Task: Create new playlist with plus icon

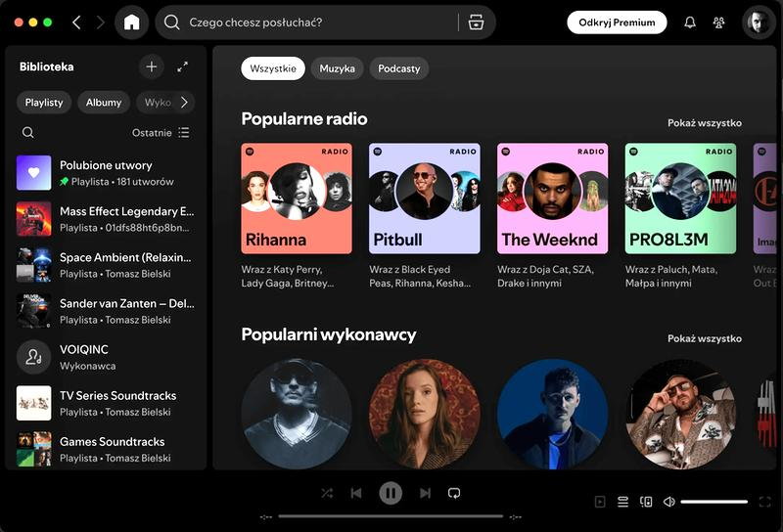Action: coord(152,66)
